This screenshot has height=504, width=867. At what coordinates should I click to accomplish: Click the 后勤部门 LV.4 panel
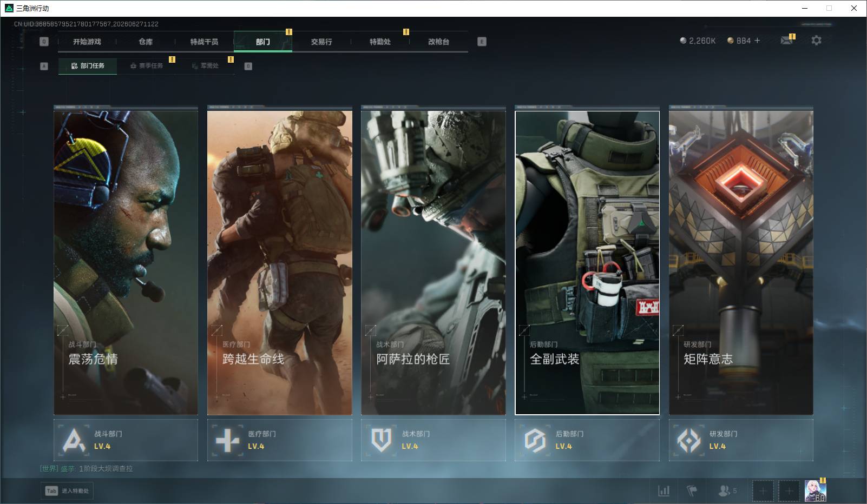[587, 440]
